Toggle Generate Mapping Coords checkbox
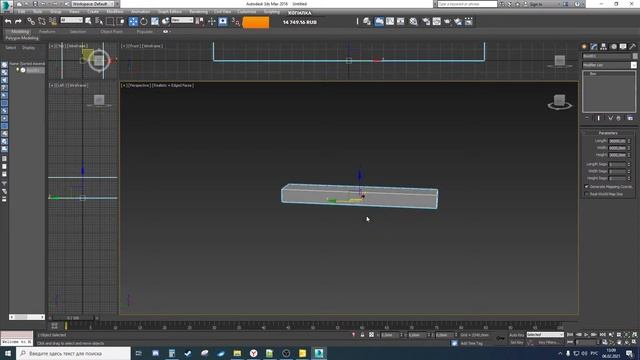This screenshot has width=640, height=360. click(587, 187)
